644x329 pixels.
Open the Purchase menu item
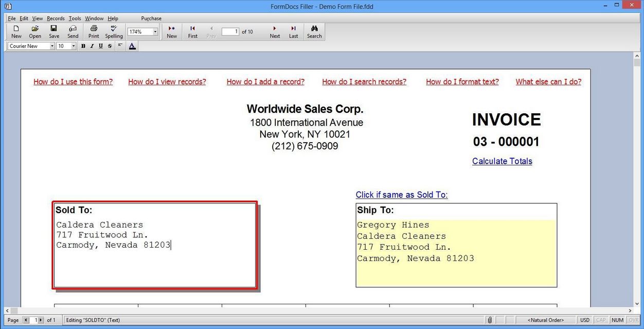151,19
